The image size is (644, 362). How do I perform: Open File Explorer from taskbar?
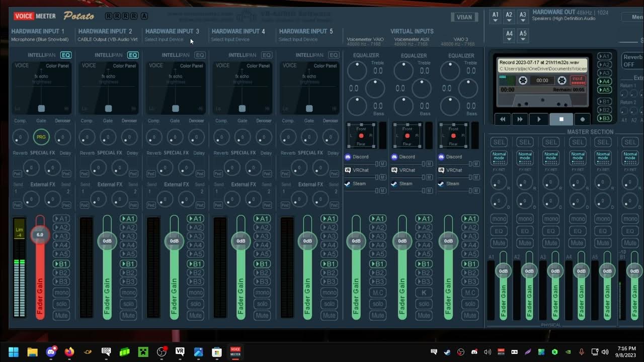32,352
